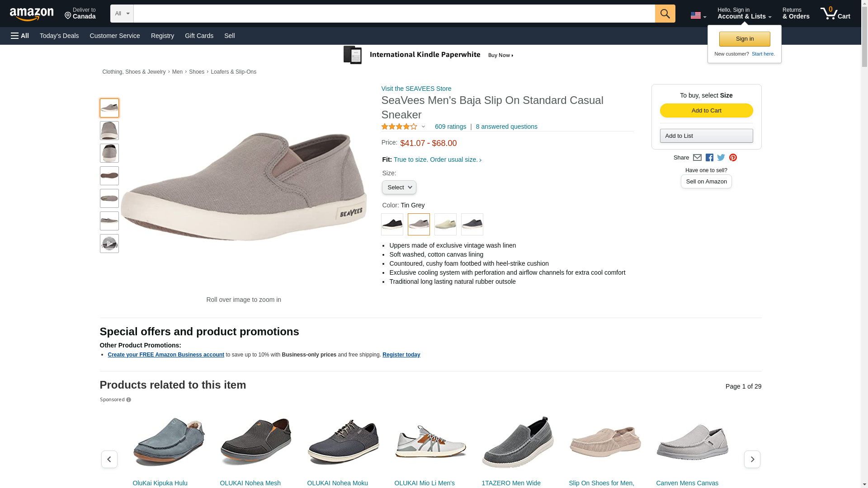Click the search magnifier button
Image resolution: width=868 pixels, height=488 pixels.
point(665,14)
